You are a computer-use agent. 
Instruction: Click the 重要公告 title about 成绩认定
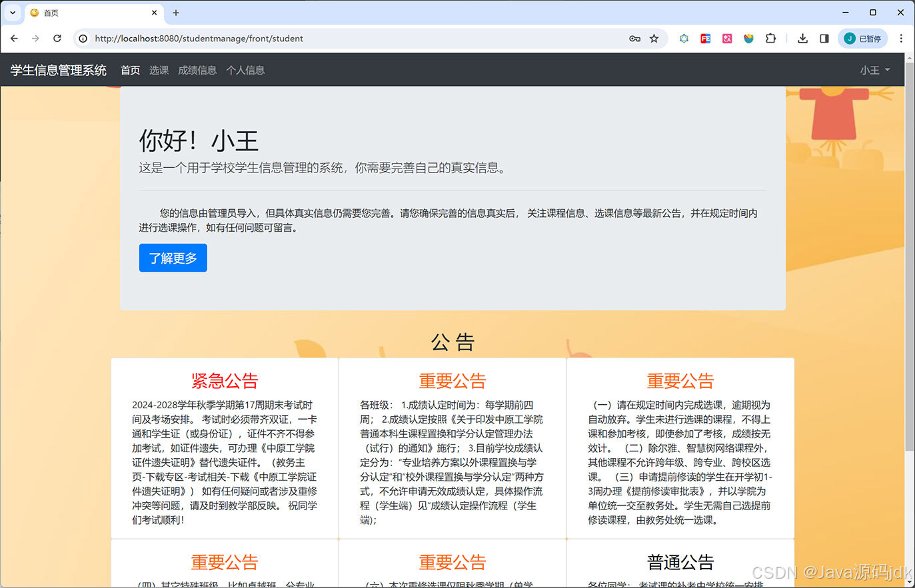[x=453, y=381]
